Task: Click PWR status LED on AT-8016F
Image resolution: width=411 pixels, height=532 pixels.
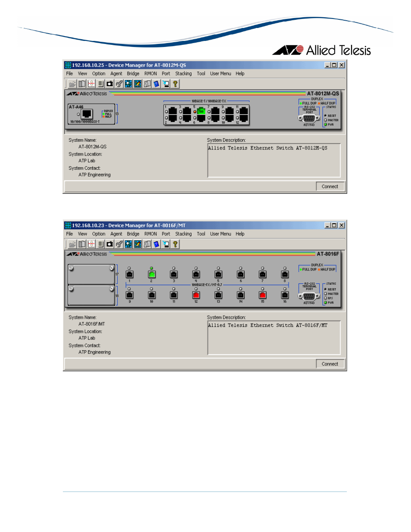Action: 326,302
